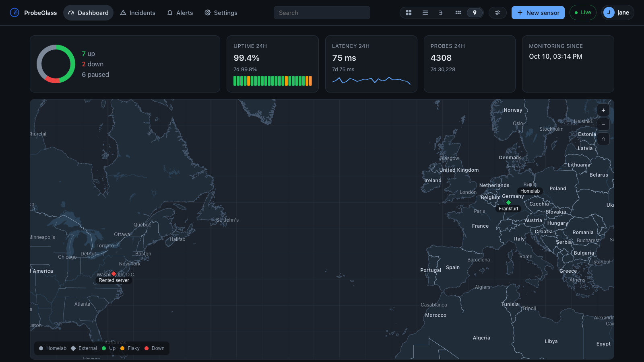Switch to list view

[x=425, y=13]
